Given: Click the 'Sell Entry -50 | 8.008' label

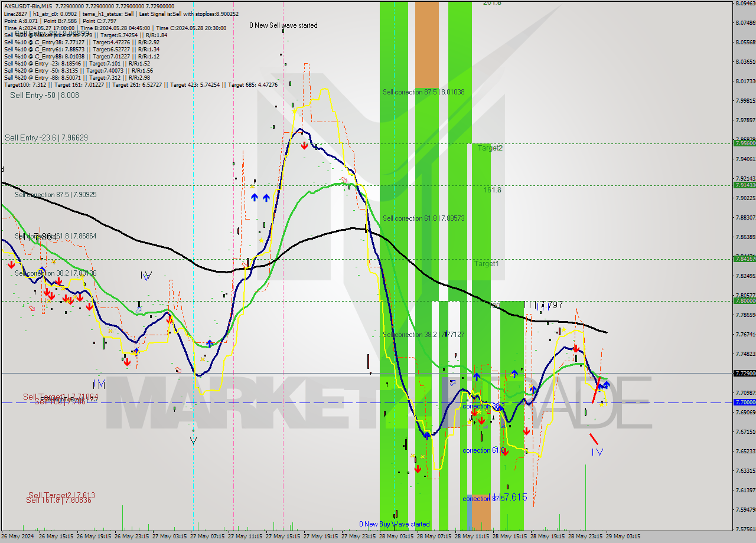Looking at the screenshot, I should coord(44,95).
